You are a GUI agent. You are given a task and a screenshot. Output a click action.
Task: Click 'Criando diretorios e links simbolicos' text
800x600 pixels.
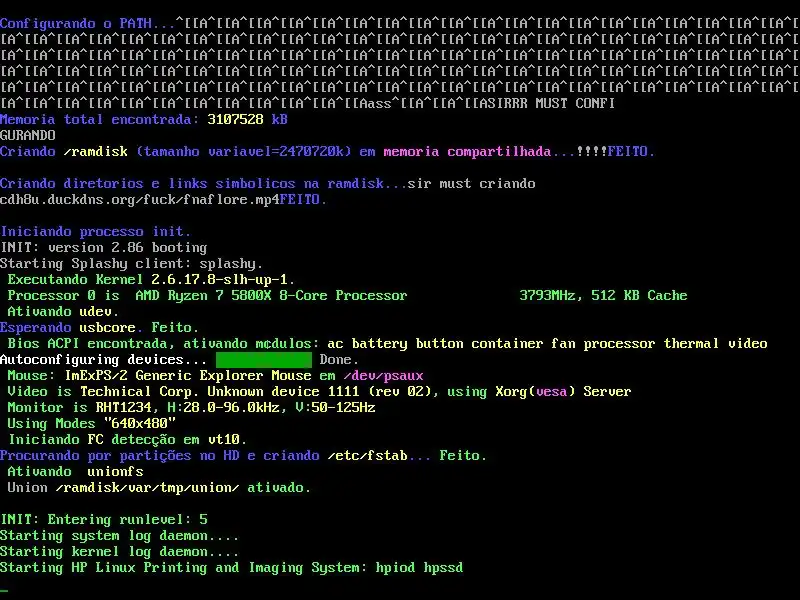[147, 184]
